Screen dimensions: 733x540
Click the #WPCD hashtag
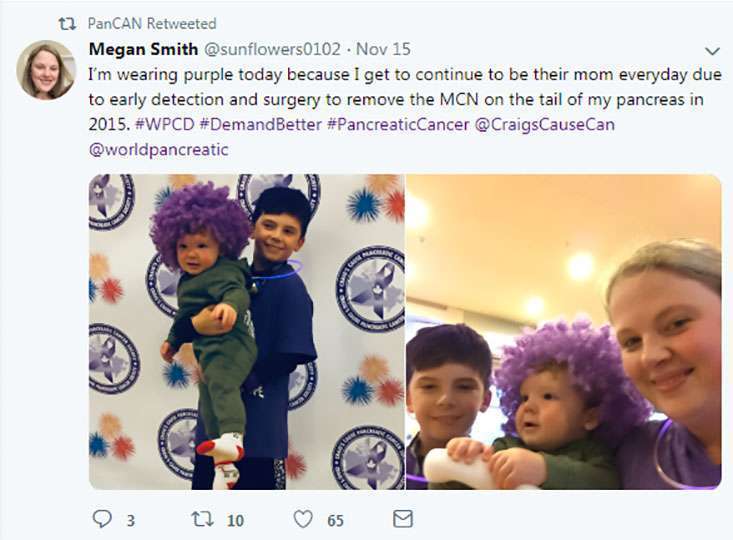pos(121,124)
